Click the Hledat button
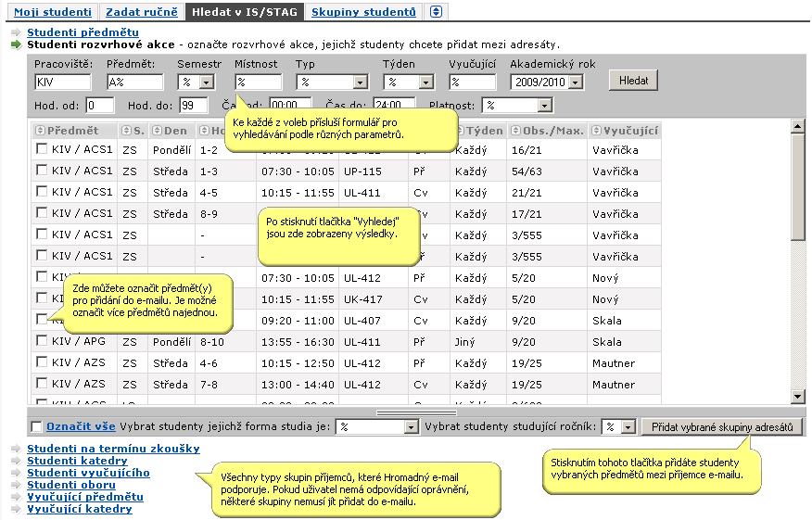This screenshot has width=812, height=520. [x=633, y=81]
